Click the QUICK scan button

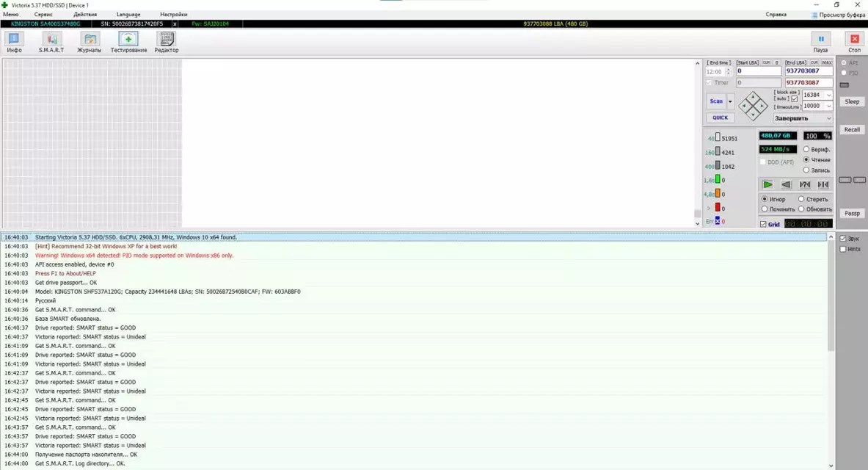click(x=721, y=117)
